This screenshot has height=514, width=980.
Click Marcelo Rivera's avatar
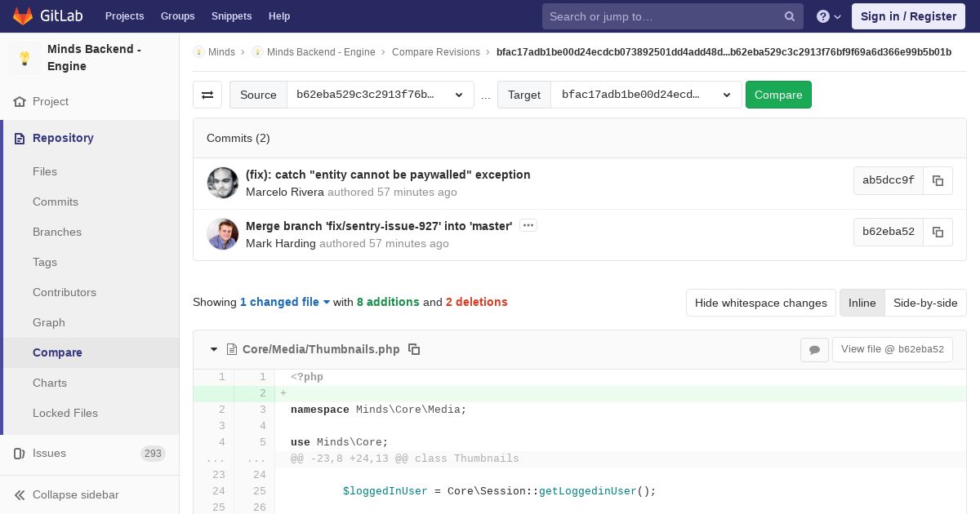pos(223,183)
